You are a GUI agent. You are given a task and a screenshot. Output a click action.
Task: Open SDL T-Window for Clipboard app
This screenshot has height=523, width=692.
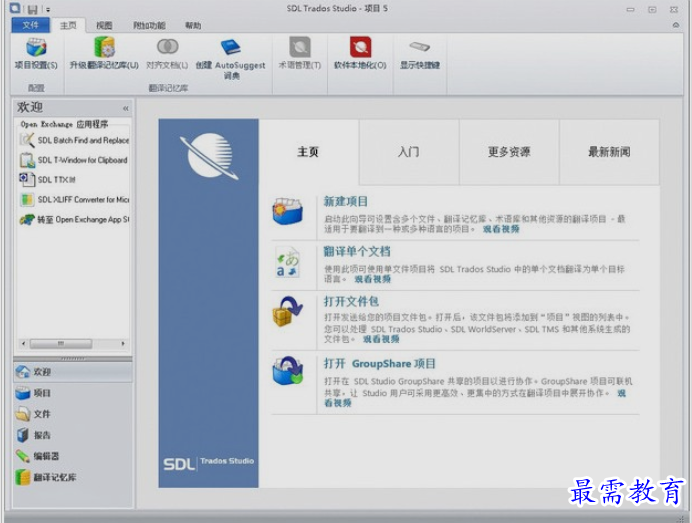coord(74,160)
